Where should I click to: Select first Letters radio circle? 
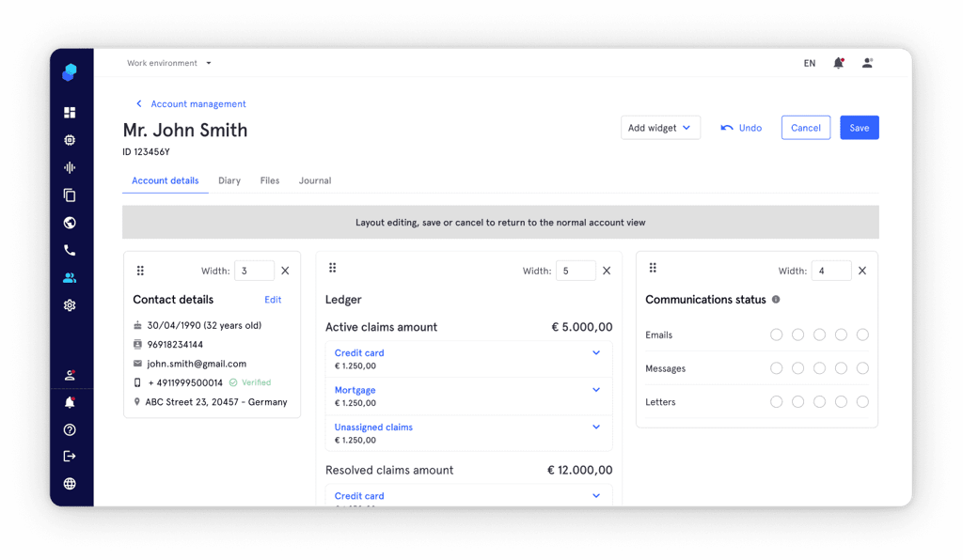(x=776, y=402)
